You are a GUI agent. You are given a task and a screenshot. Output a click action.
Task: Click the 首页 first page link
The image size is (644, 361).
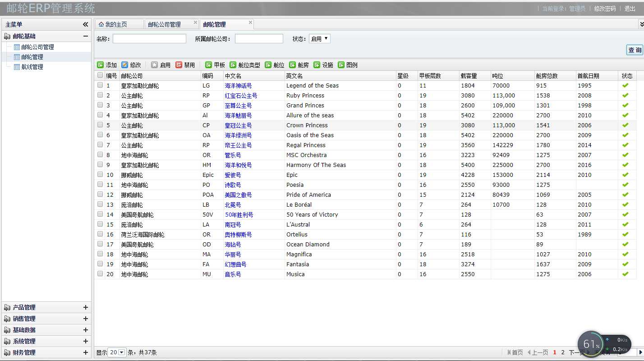(x=515, y=352)
